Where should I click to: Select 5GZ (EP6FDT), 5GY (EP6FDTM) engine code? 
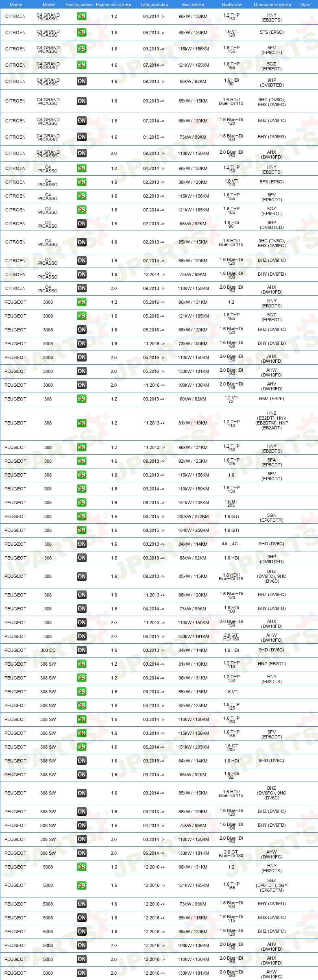pyautogui.click(x=272, y=885)
